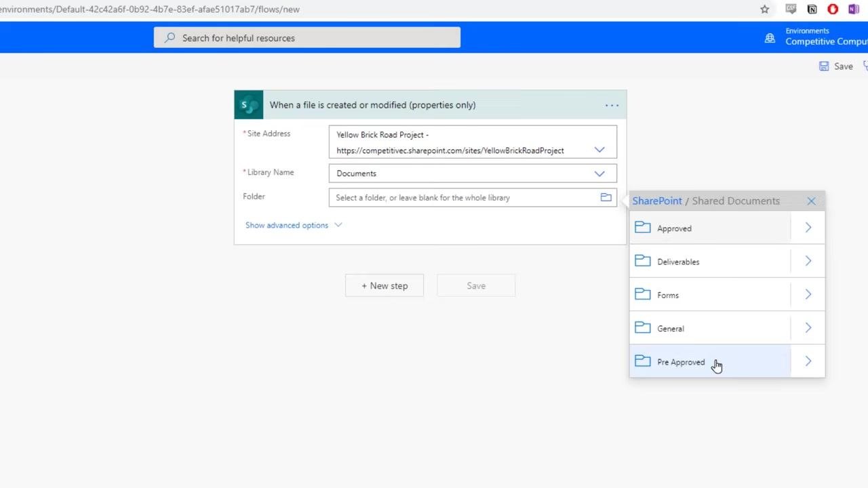Focus the Search for helpful resources box
The height and width of the screenshot is (488, 868).
[x=307, y=38]
